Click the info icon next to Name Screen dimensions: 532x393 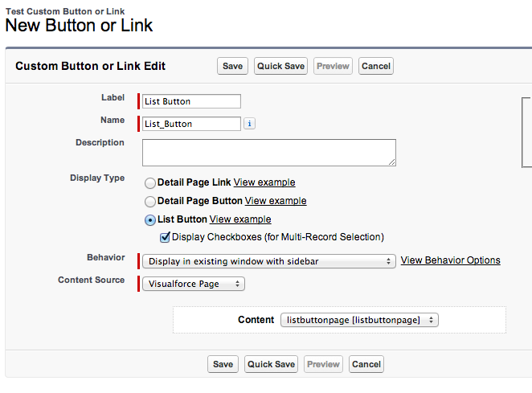click(x=249, y=124)
